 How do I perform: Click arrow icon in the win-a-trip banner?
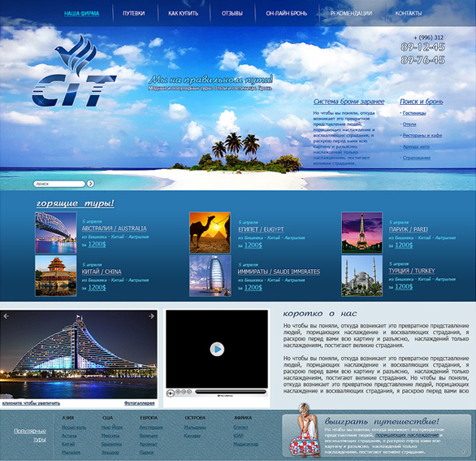click(464, 452)
